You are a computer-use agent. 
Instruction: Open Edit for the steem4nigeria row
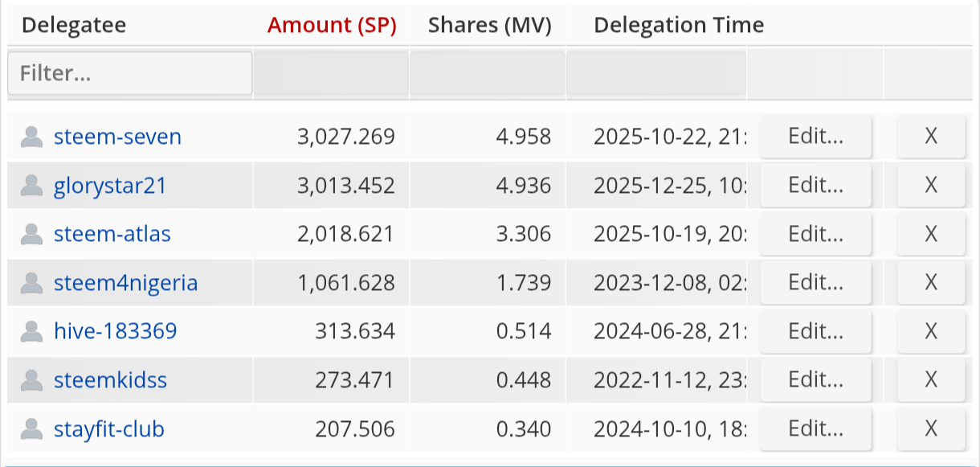815,282
